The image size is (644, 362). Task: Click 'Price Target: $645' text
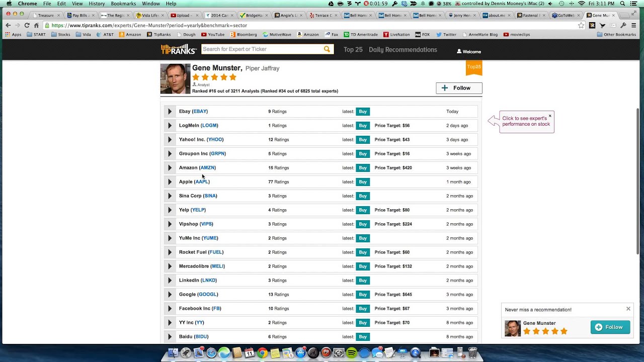[393, 295]
